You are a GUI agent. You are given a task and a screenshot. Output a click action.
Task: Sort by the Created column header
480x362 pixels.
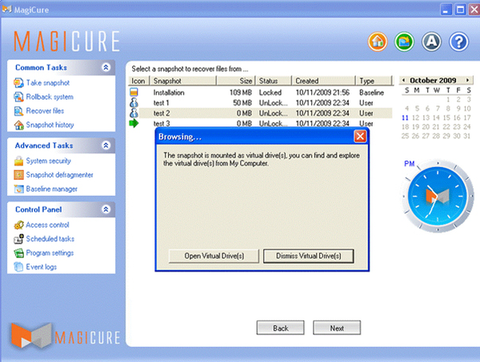(323, 81)
